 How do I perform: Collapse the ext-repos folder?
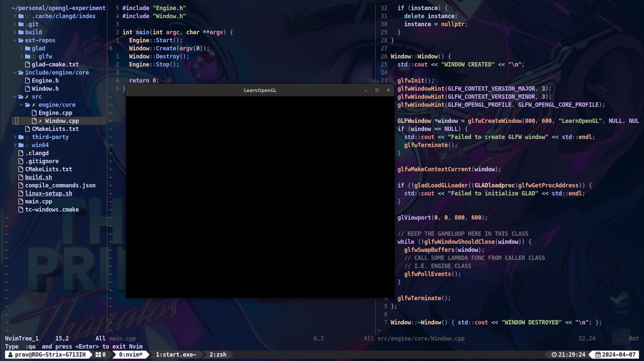click(x=14, y=40)
